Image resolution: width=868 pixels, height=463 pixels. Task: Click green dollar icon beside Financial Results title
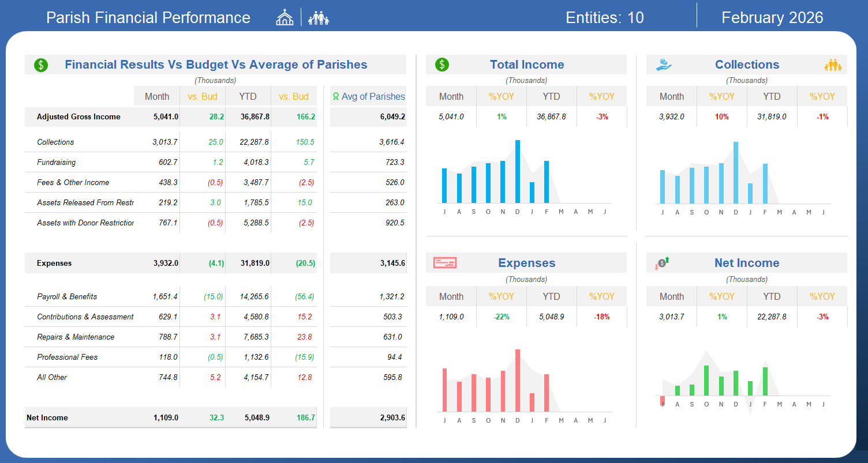pyautogui.click(x=41, y=65)
